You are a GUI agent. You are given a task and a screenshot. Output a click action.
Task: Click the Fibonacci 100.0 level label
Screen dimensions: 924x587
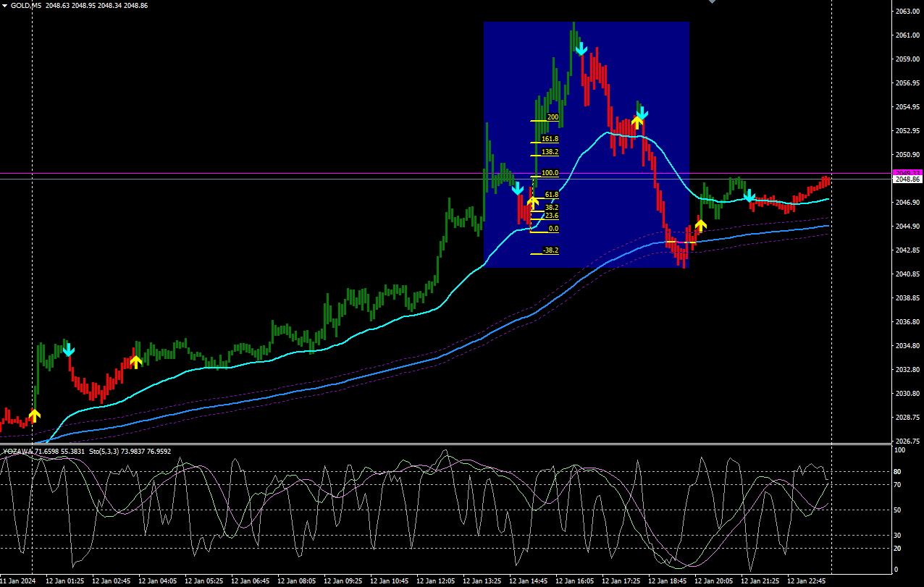tap(550, 173)
